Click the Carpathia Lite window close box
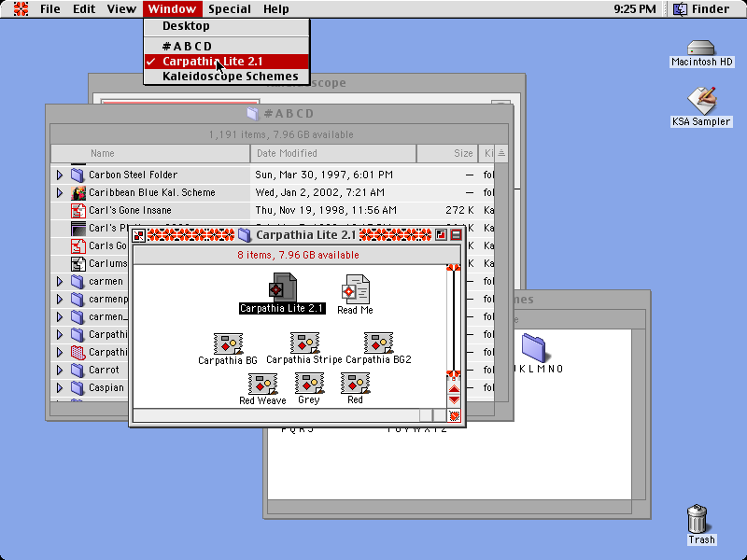The image size is (747, 560). point(138,235)
